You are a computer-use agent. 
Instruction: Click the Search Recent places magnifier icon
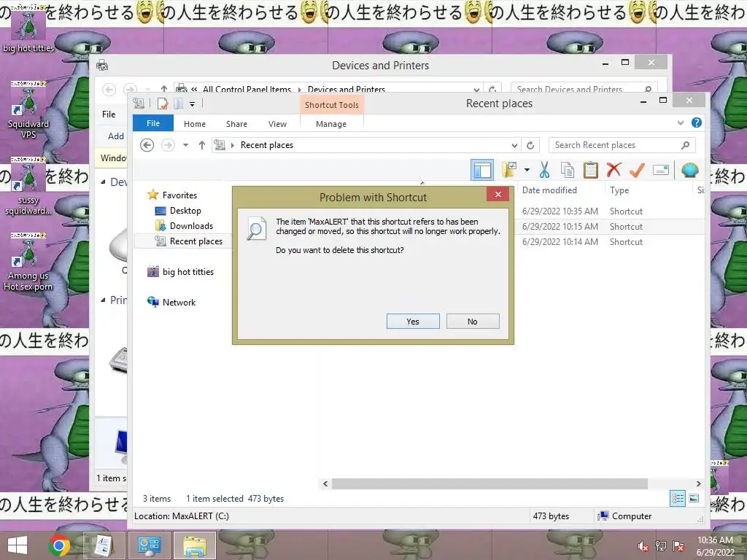685,145
